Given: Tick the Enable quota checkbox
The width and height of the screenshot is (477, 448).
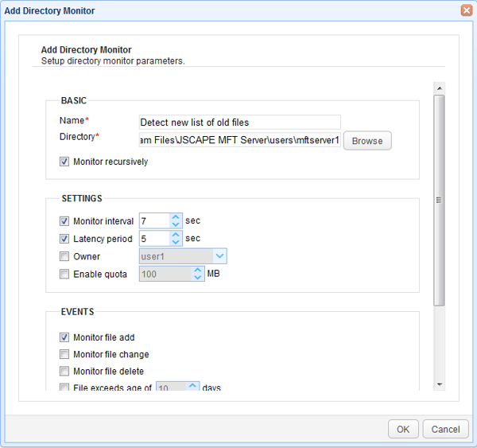Looking at the screenshot, I should click(64, 274).
